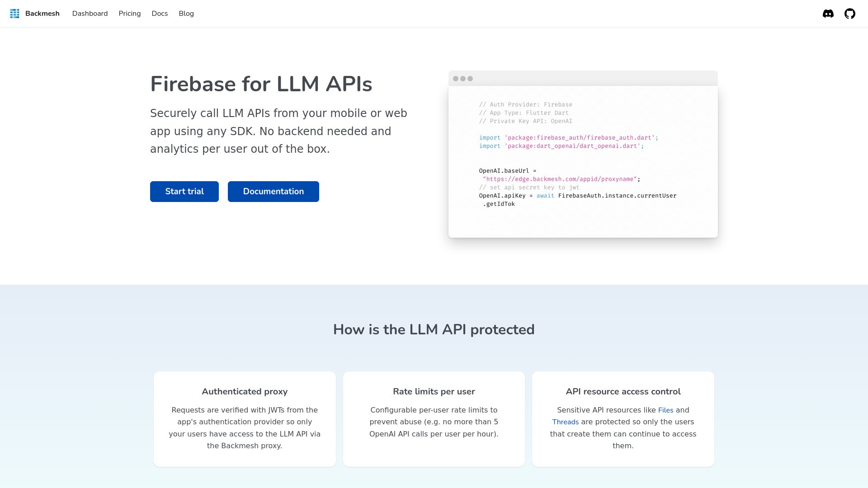Follow the Files link

pos(665,410)
